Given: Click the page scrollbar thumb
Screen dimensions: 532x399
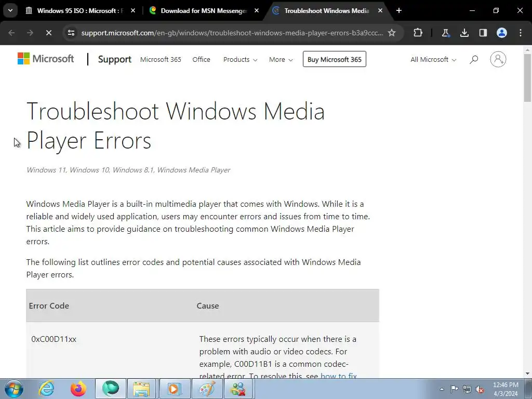Looking at the screenshot, I should coord(527,78).
